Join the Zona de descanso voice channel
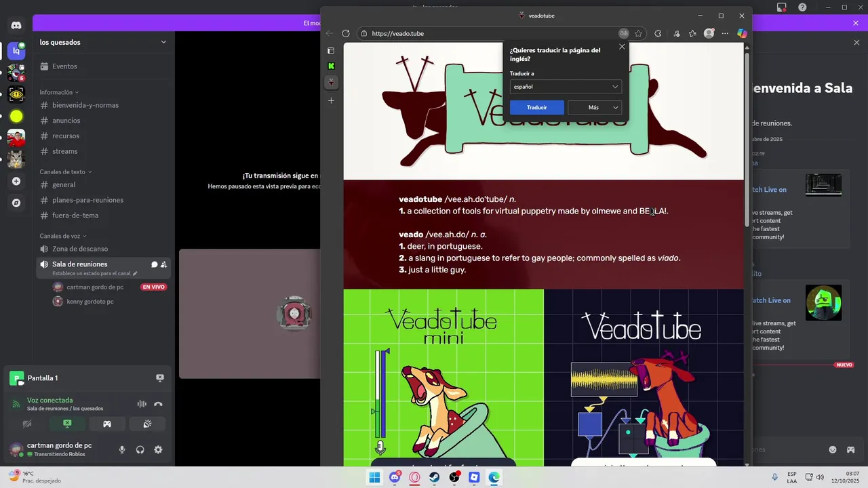Viewport: 868px width, 488px height. tap(103, 249)
